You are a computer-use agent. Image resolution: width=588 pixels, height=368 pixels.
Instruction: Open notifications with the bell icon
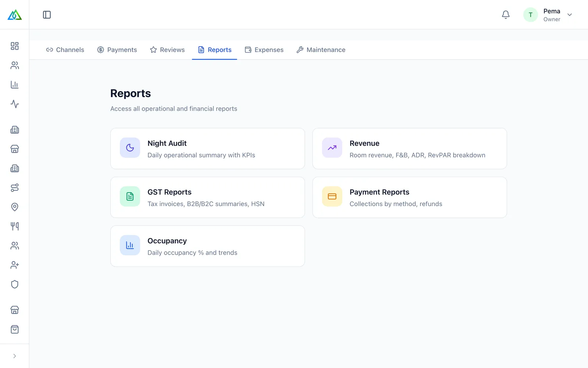click(506, 15)
